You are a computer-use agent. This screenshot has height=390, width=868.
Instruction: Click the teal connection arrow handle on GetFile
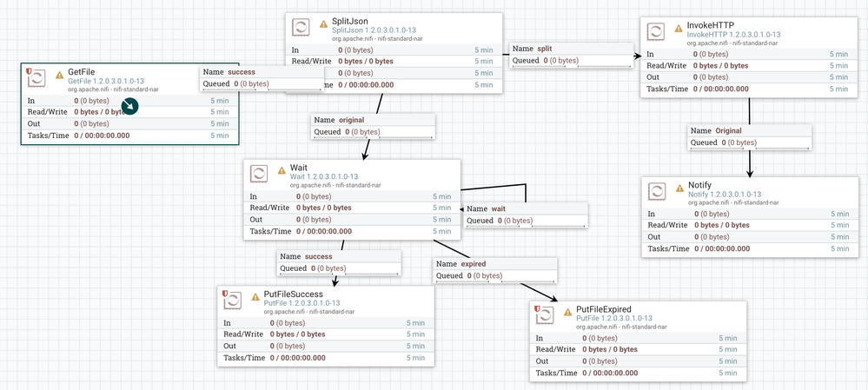click(x=129, y=106)
